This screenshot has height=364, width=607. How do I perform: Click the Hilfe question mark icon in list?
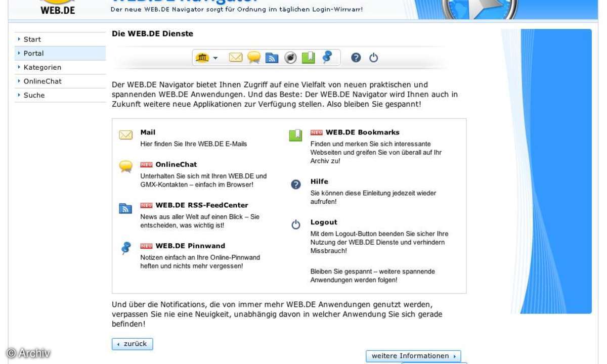(x=296, y=185)
